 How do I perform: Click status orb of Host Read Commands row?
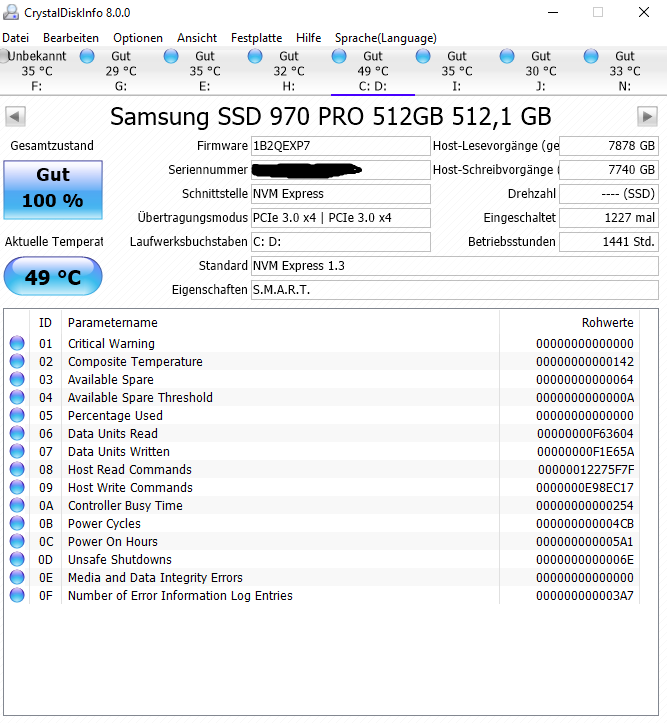tap(17, 469)
